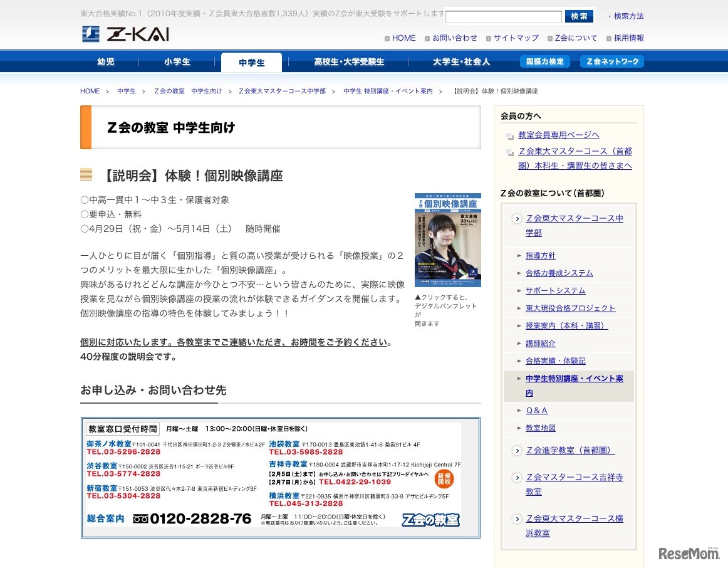Click chevron beside Z会東大マスターコース中学部

tap(517, 218)
